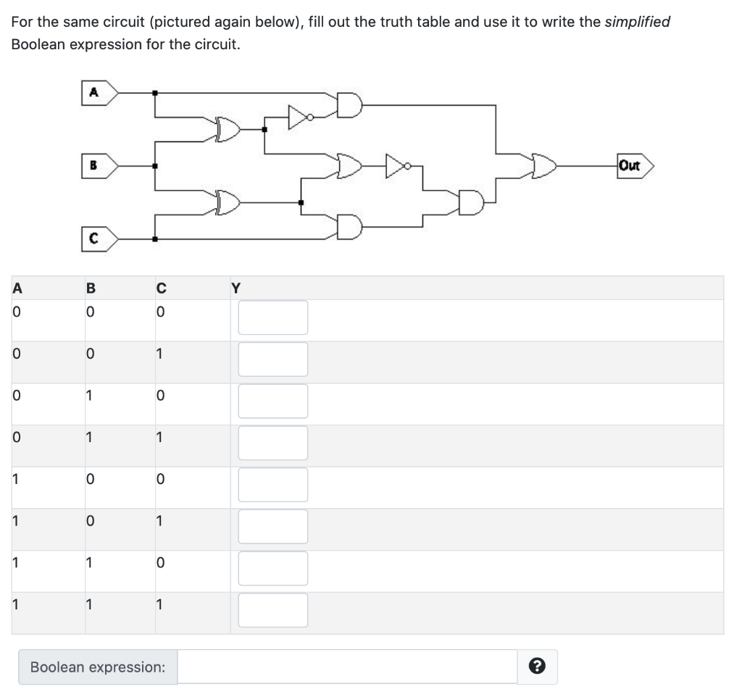Image resolution: width=742 pixels, height=700 pixels.
Task: Click the A input label in the circuit
Action: pos(93,91)
